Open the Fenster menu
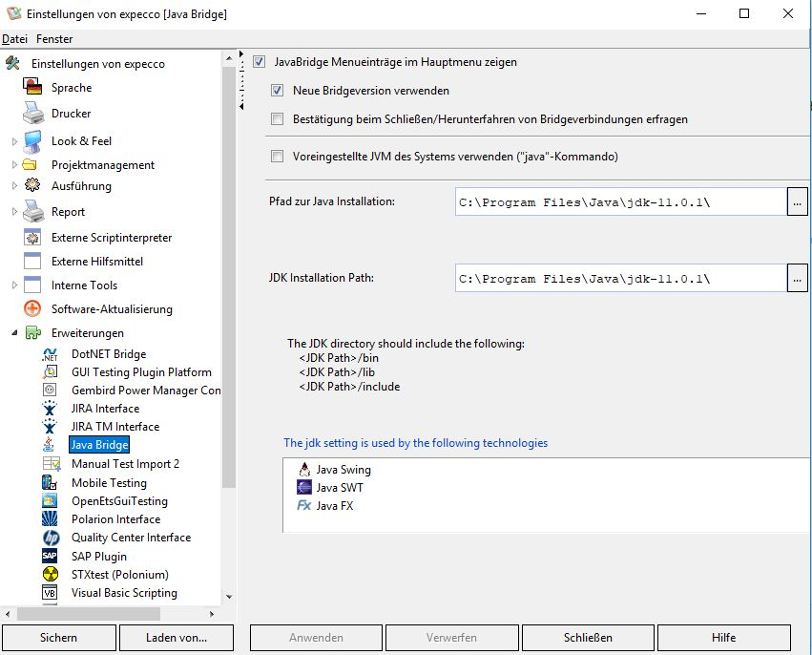Image resolution: width=812 pixels, height=655 pixels. pos(54,39)
